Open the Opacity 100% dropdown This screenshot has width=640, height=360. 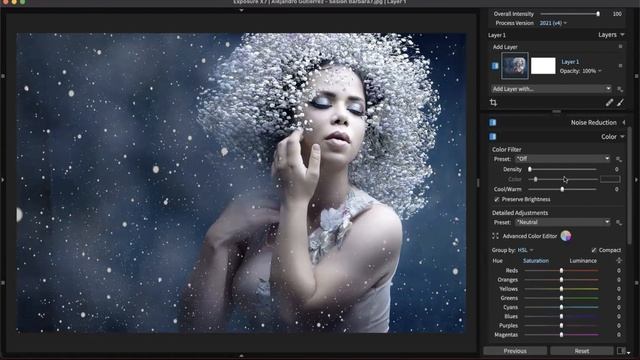point(592,71)
